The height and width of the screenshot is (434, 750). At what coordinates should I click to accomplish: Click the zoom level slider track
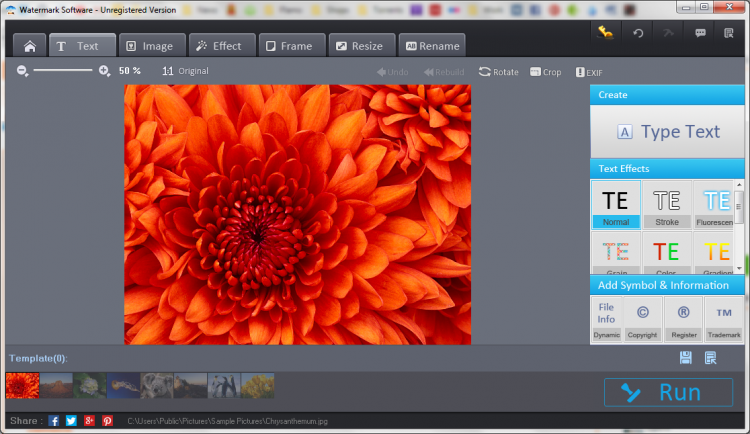[63, 71]
